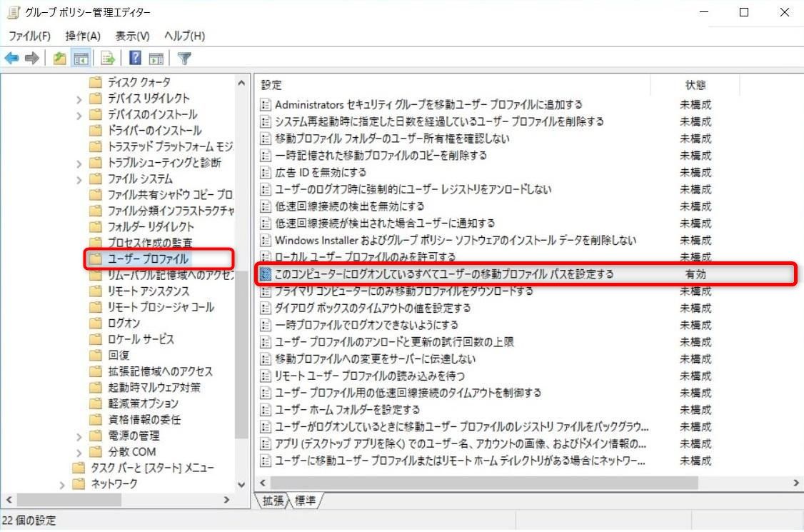Open the 操作(A) menu
The image size is (804, 532).
[83, 36]
